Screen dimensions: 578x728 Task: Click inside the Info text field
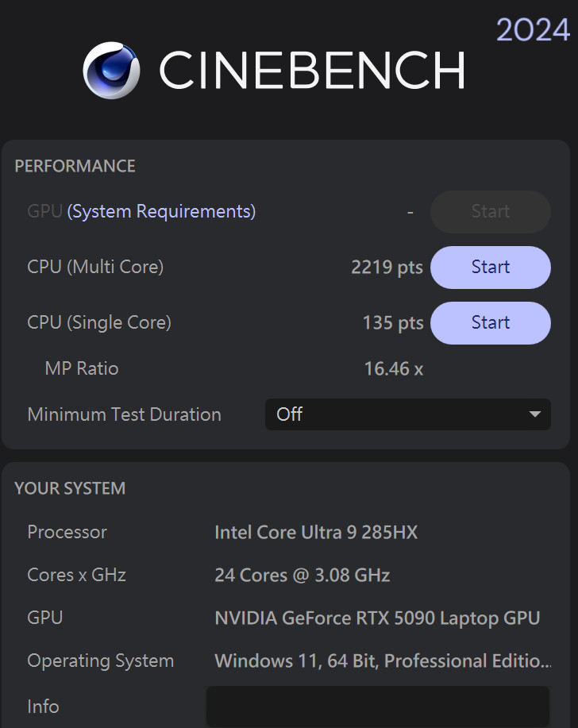378,707
